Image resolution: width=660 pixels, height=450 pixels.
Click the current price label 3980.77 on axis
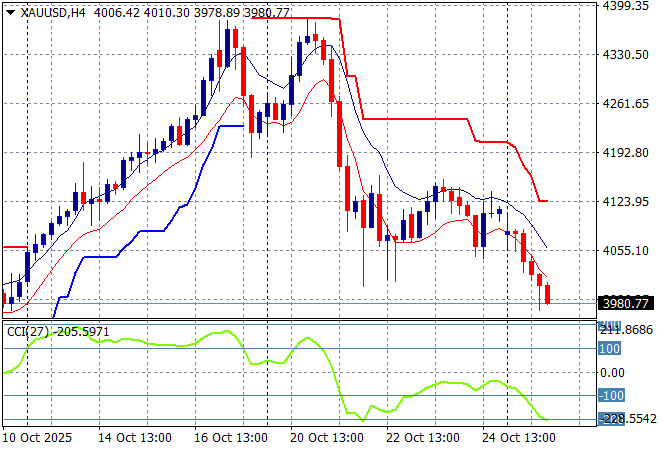point(627,303)
